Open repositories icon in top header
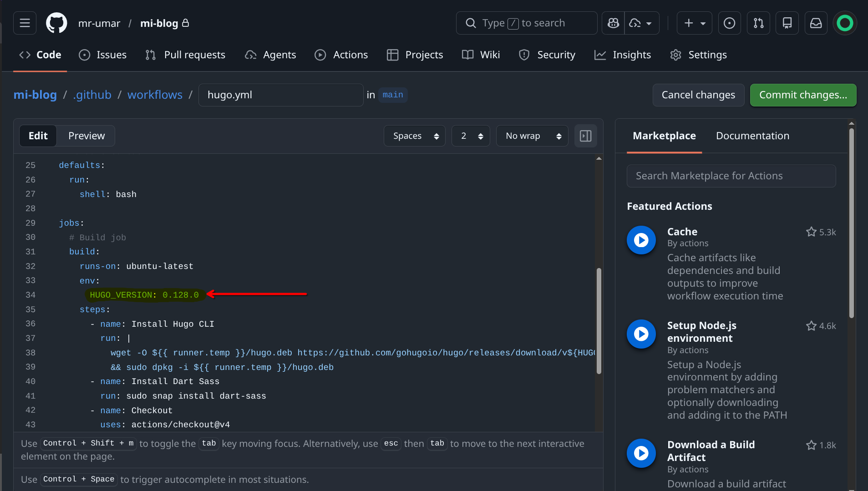The image size is (868, 491). click(787, 23)
